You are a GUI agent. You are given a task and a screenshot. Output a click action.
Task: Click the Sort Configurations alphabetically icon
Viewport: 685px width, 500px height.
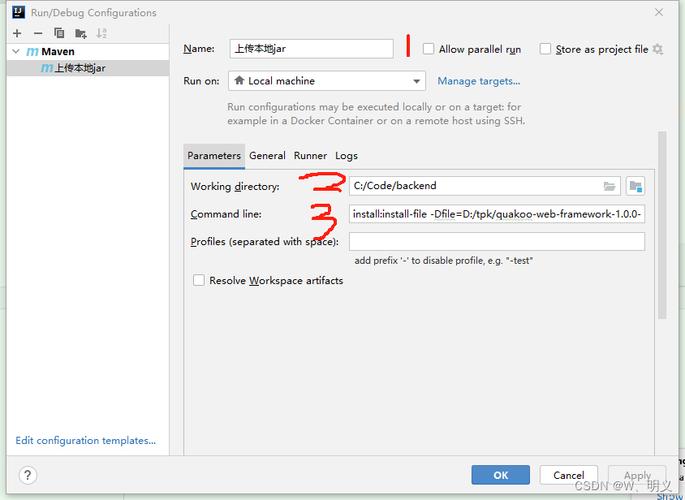[x=102, y=33]
